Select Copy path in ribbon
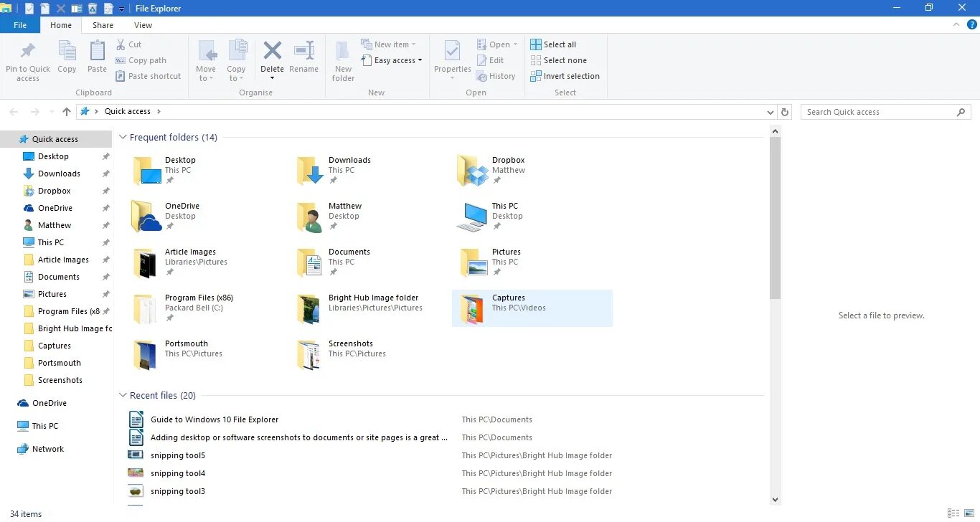The image size is (980, 522). pos(141,60)
